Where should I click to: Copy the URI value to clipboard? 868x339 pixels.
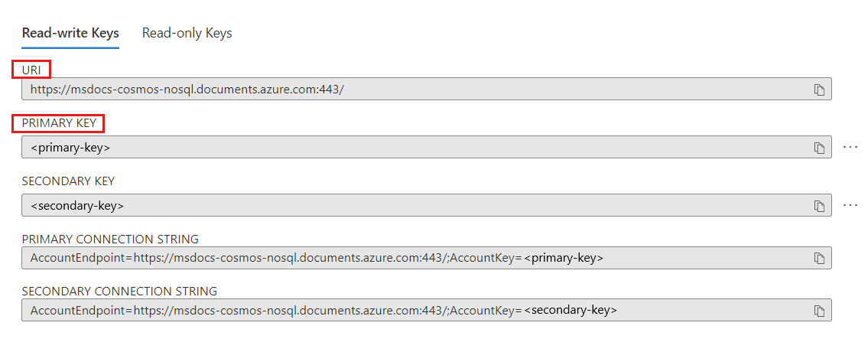(x=819, y=90)
